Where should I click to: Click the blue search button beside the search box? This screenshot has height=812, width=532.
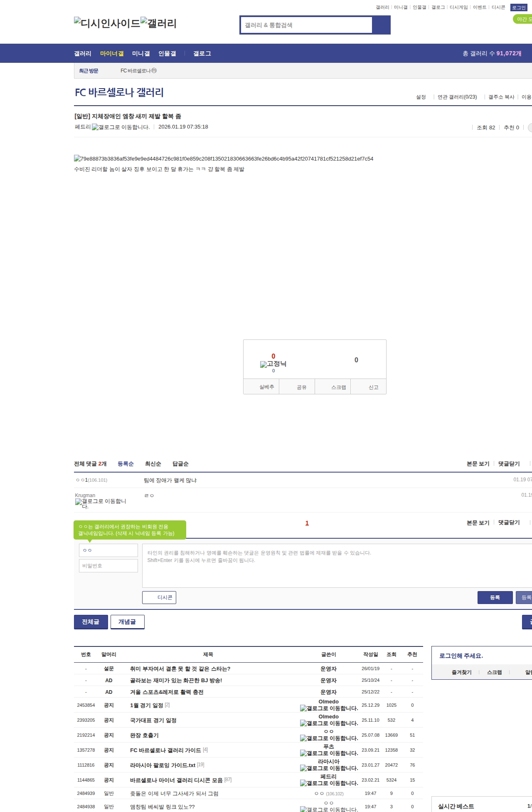click(381, 25)
